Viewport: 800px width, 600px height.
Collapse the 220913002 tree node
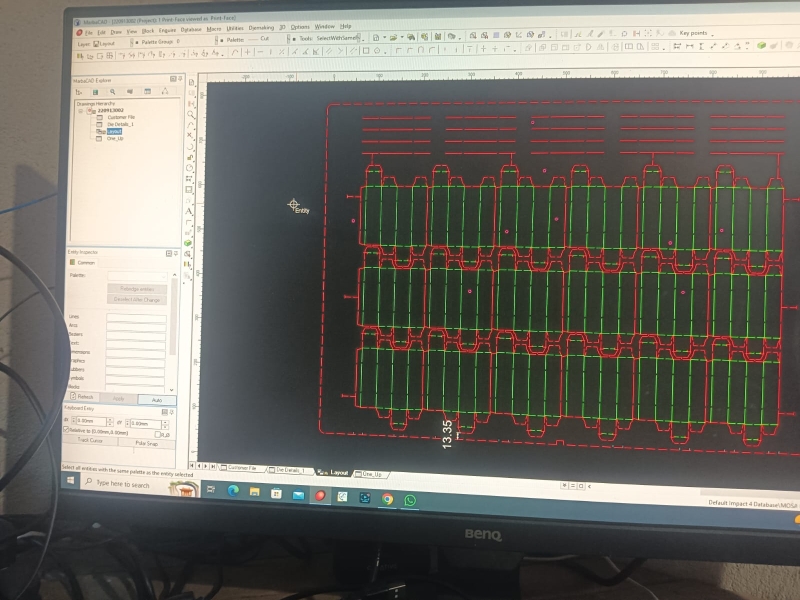[x=79, y=110]
